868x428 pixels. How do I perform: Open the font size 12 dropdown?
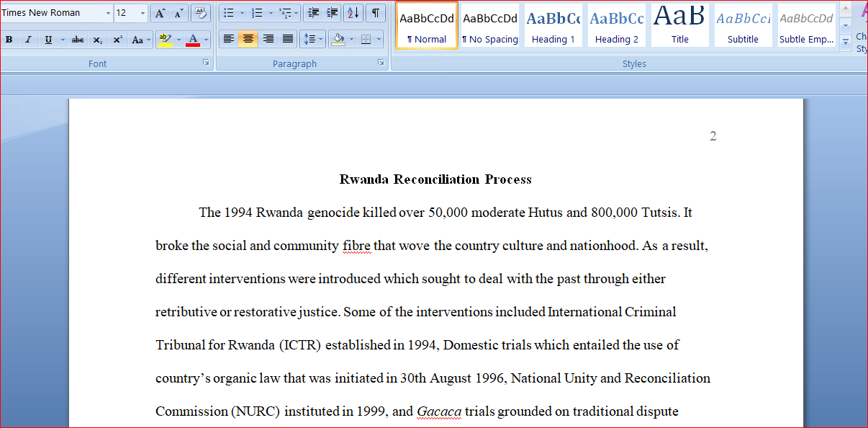coord(143,13)
